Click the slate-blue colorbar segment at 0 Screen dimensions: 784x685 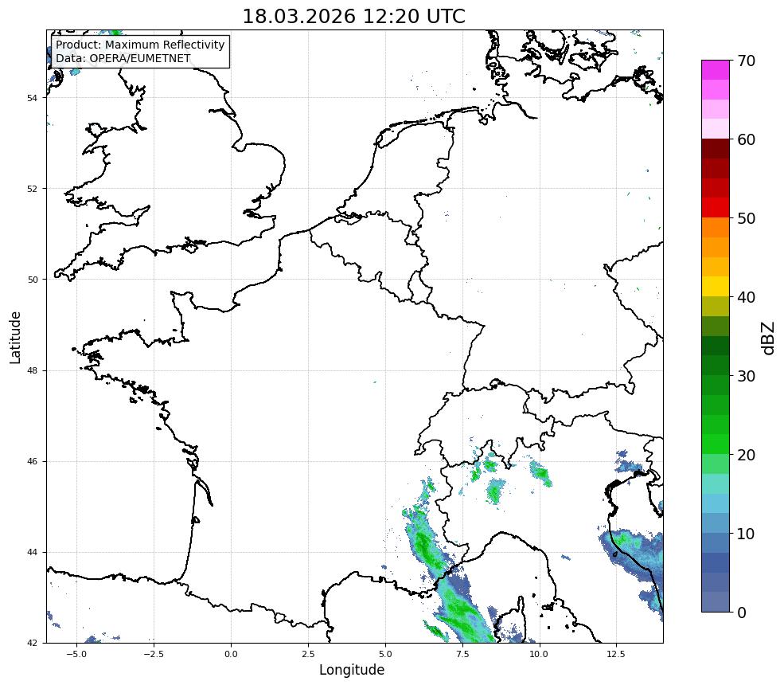(716, 602)
